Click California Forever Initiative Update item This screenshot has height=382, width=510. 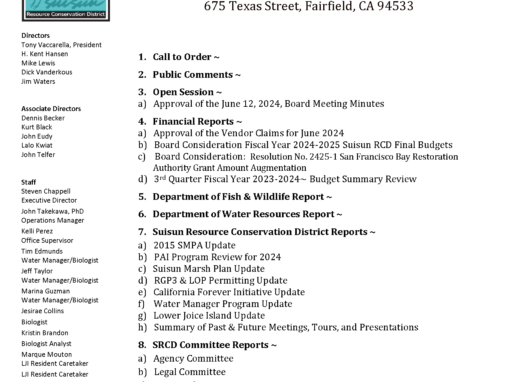tap(229, 292)
